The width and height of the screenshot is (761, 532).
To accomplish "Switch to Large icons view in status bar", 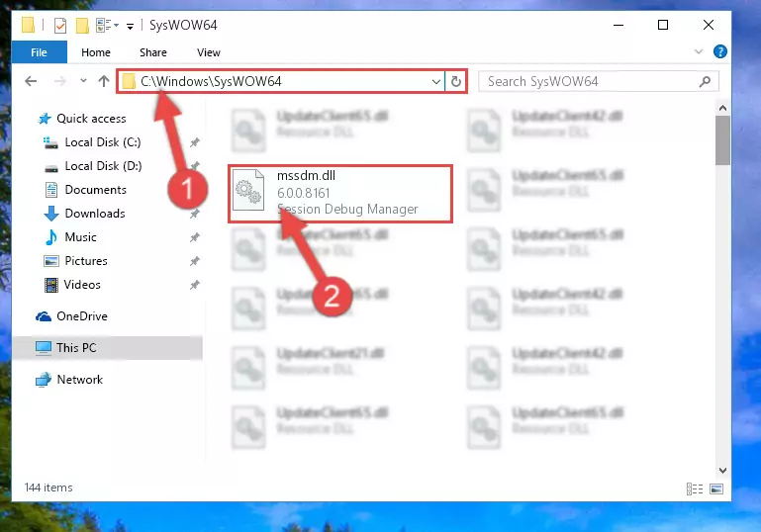I will coord(716,488).
